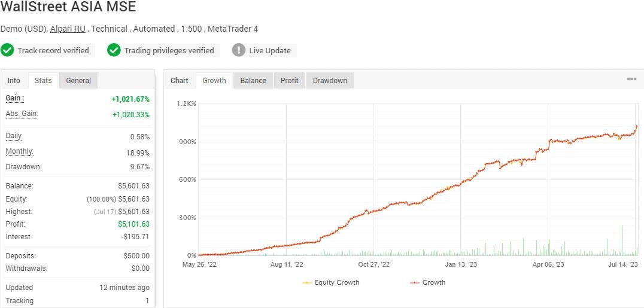Click the Abs. Gain label

(22, 114)
